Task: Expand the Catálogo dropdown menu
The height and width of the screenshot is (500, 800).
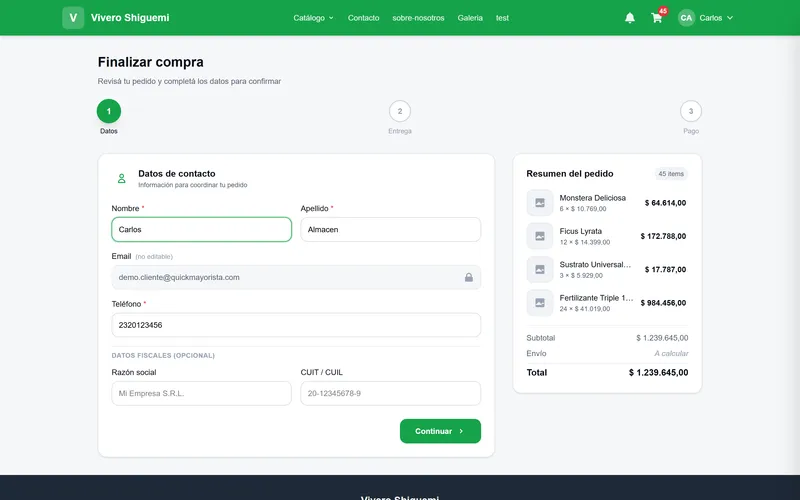Action: [x=313, y=18]
